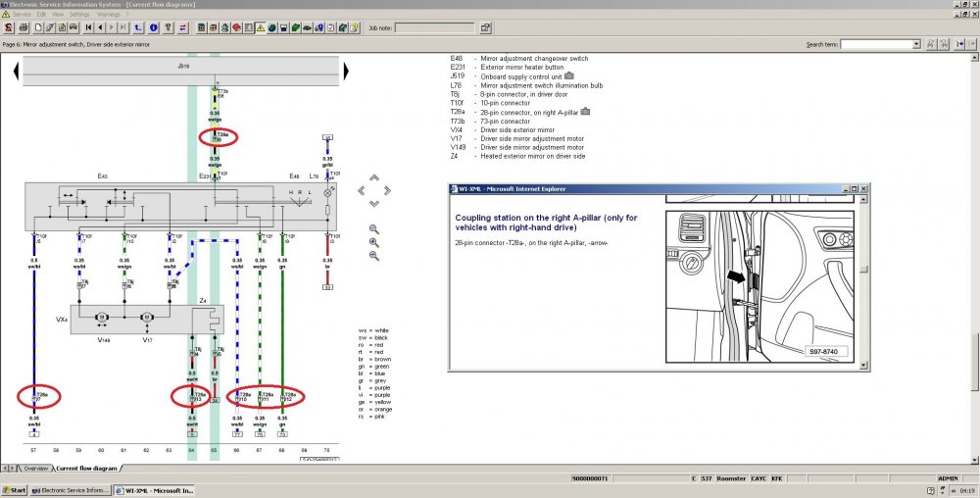The height and width of the screenshot is (498, 980).
Task: Click the question mark help icon
Action: pos(169,27)
